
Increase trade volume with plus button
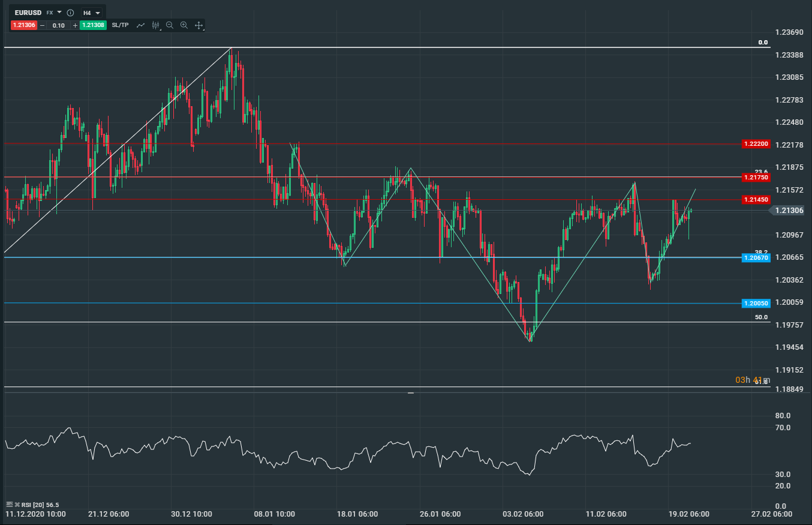[75, 25]
